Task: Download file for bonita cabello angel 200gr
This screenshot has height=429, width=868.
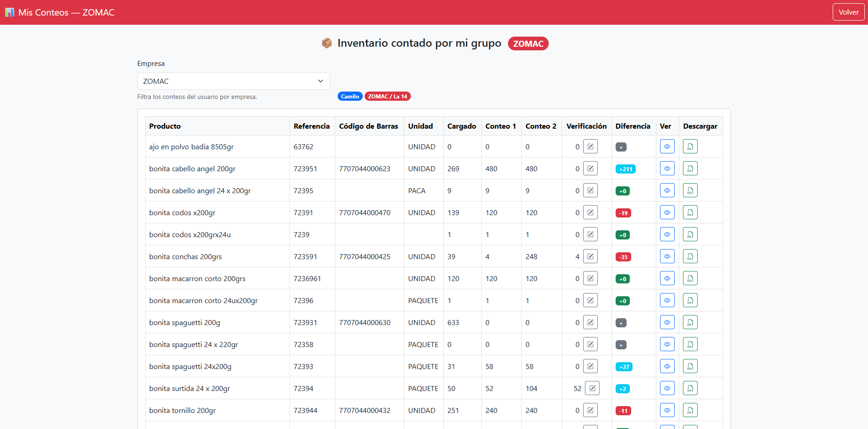Action: click(690, 168)
